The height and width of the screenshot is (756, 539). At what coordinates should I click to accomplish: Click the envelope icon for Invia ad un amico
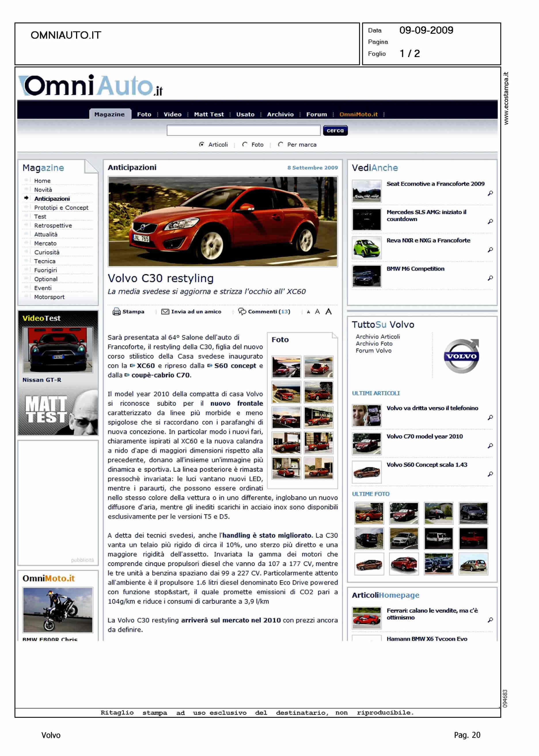click(x=165, y=311)
